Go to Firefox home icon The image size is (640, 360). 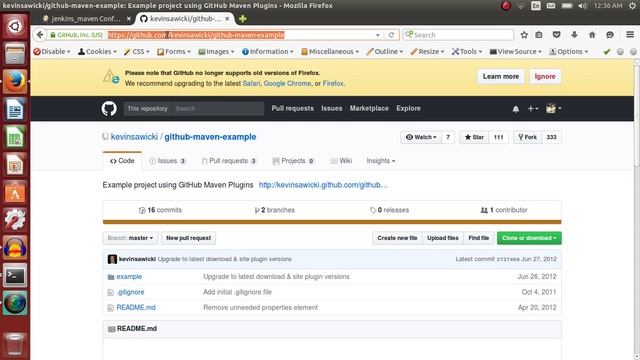click(592, 35)
